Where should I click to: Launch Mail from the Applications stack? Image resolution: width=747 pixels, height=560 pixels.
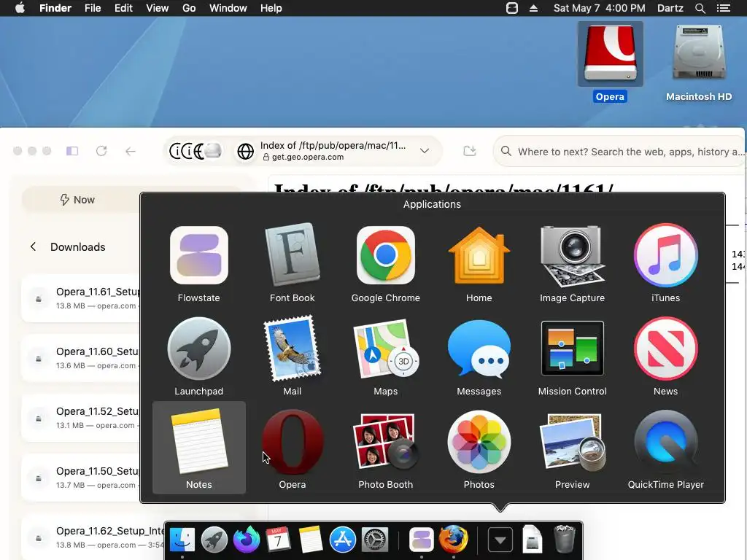coord(292,349)
